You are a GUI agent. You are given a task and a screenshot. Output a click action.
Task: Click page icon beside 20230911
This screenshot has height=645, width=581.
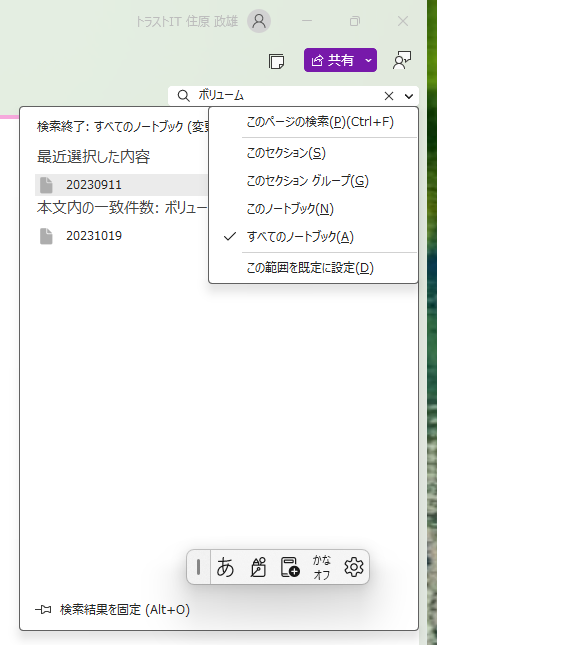click(x=46, y=185)
